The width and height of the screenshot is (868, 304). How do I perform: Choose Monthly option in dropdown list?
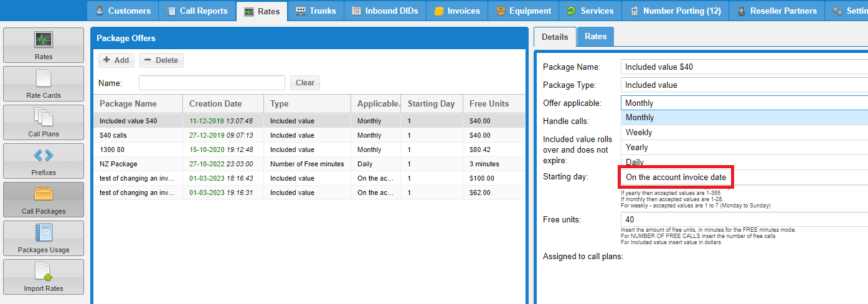tap(744, 118)
